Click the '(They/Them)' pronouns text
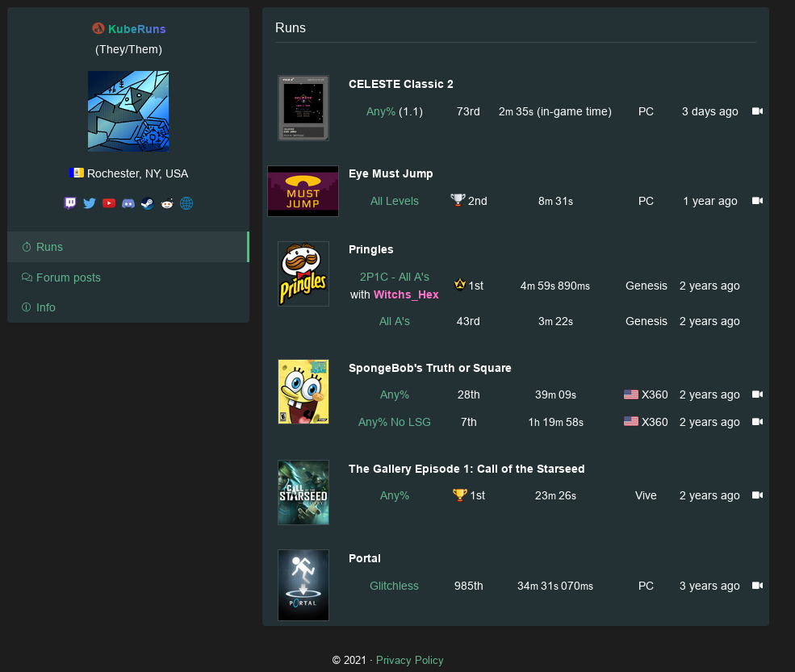Image resolution: width=795 pixels, height=672 pixels. point(129,49)
